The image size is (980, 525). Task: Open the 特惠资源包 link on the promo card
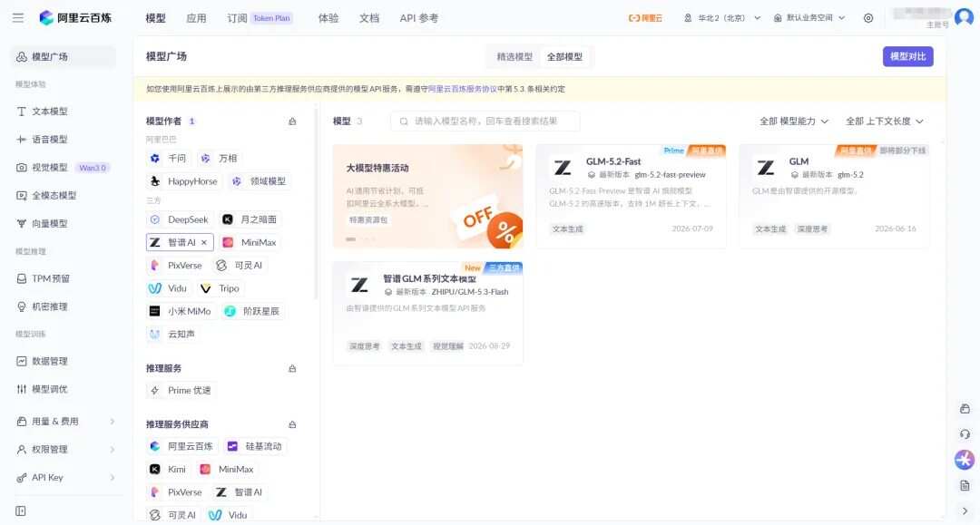click(x=368, y=219)
